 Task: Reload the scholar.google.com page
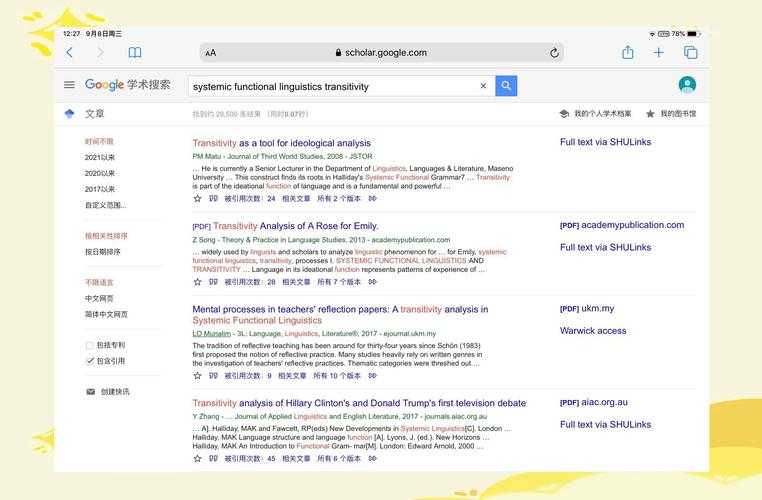[x=554, y=53]
